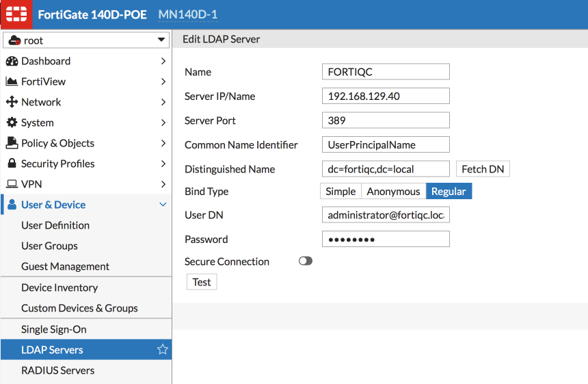Expand the Network menu chevron
This screenshot has width=588, height=384.
coord(163,102)
